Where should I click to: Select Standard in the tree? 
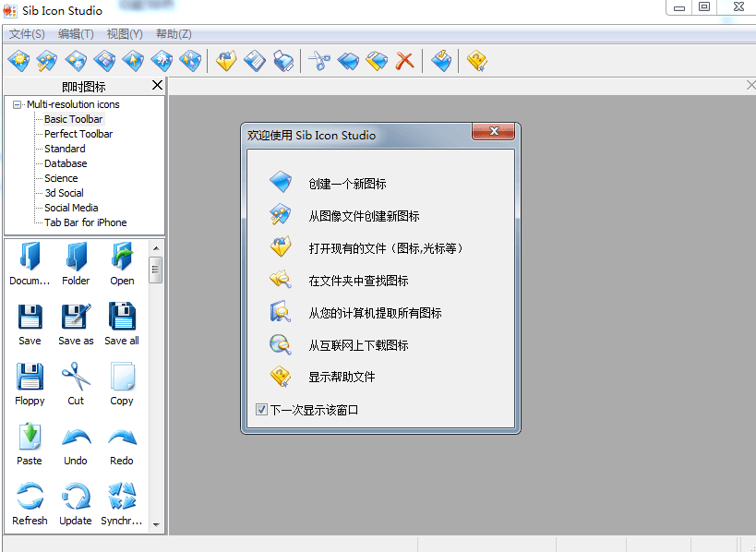pyautogui.click(x=66, y=149)
